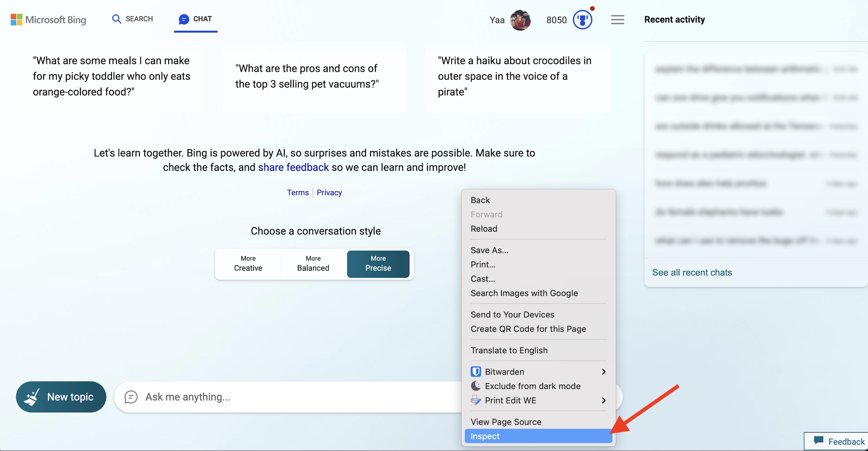Switch to the SEARCH tab
This screenshot has width=868, height=451.
click(x=133, y=19)
